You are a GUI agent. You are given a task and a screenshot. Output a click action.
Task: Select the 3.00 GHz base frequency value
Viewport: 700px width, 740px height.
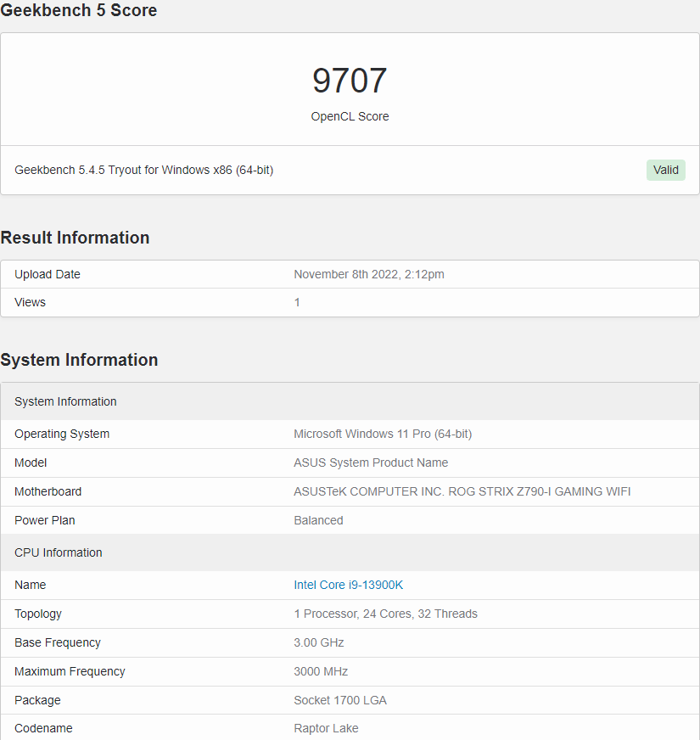pyautogui.click(x=319, y=642)
